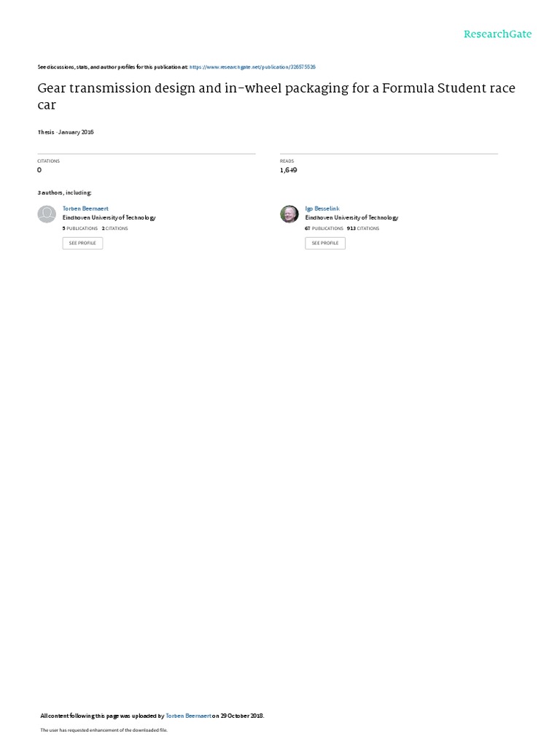The width and height of the screenshot is (560, 747).
Task: Click the Reads count 1,649
Action: tap(289, 170)
